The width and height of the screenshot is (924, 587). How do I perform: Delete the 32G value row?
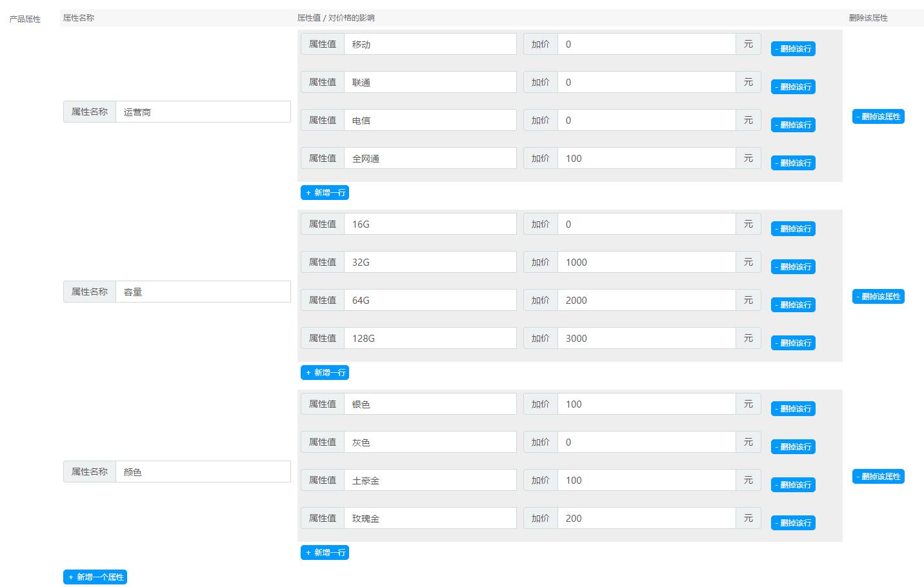(793, 267)
